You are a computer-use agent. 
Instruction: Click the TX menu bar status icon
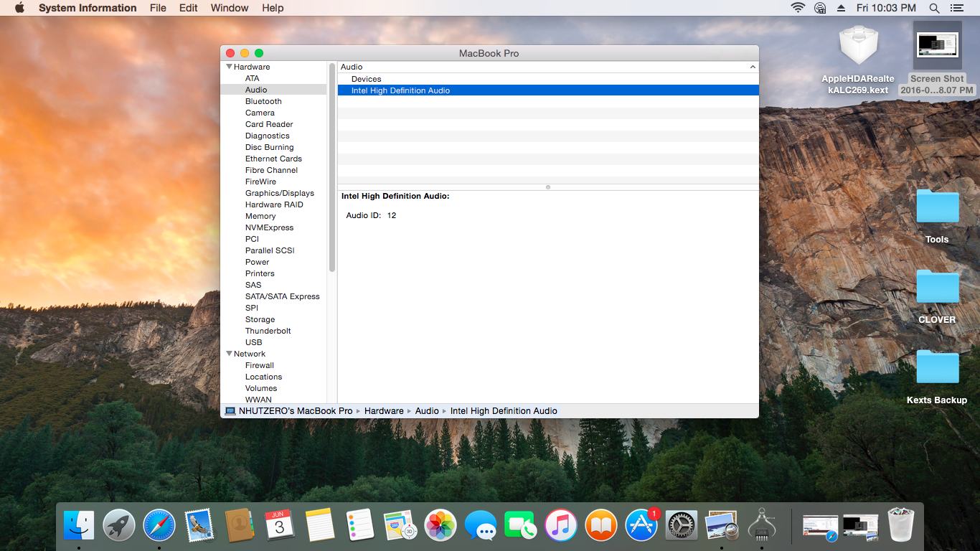(820, 8)
